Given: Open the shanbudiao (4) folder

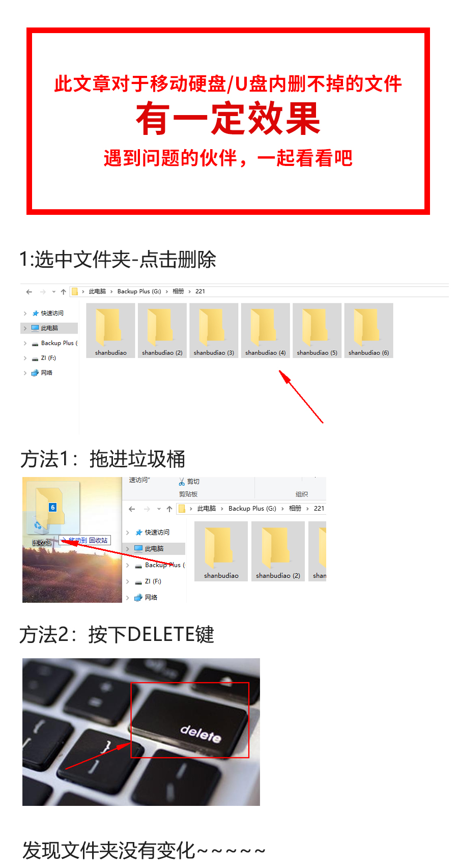Looking at the screenshot, I should point(265,330).
